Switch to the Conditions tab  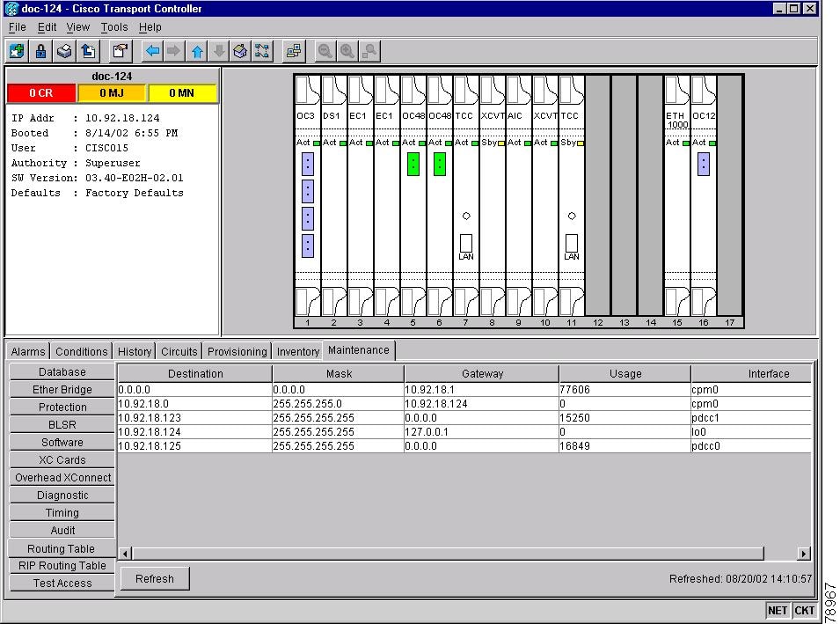[82, 352]
